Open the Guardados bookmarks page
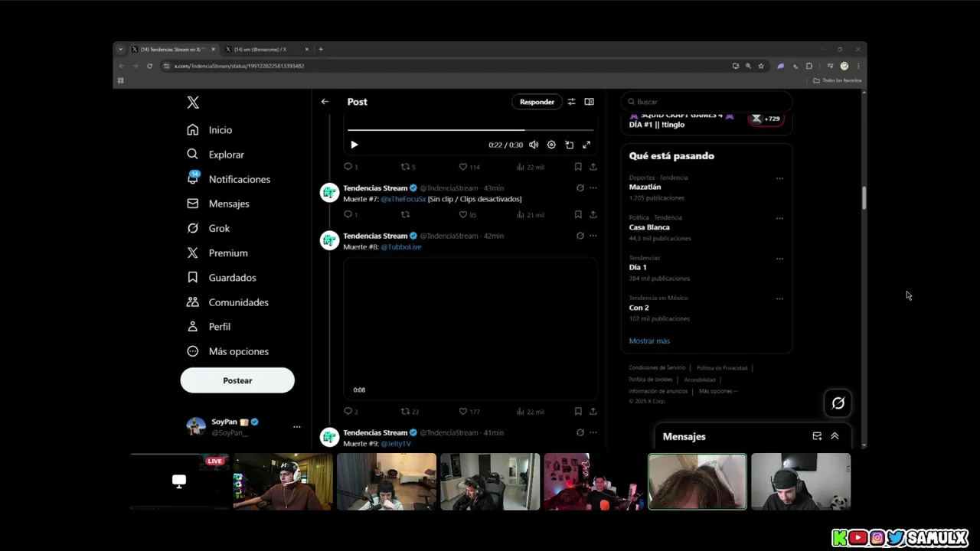Image resolution: width=980 pixels, height=551 pixels. [x=221, y=278]
